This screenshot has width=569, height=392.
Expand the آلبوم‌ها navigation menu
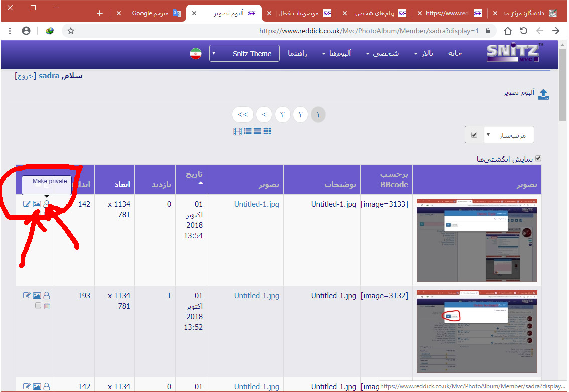click(x=336, y=54)
